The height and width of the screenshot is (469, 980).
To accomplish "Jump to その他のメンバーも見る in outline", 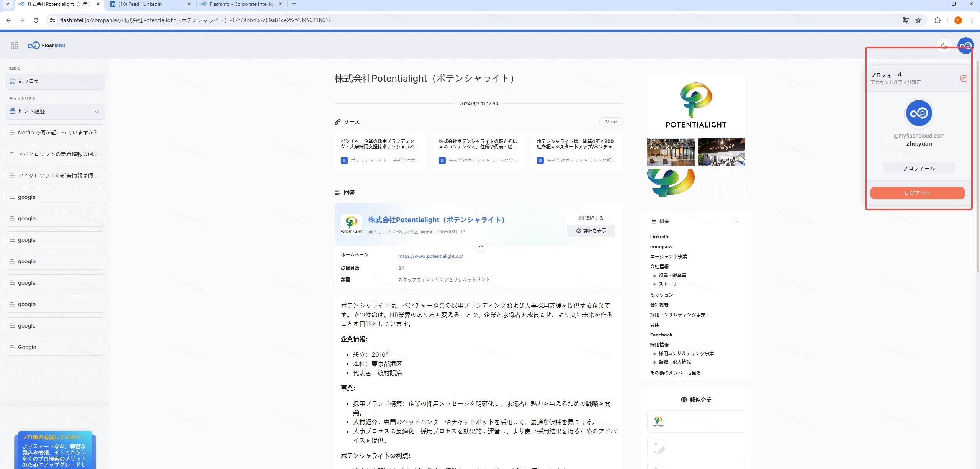I will click(x=675, y=373).
